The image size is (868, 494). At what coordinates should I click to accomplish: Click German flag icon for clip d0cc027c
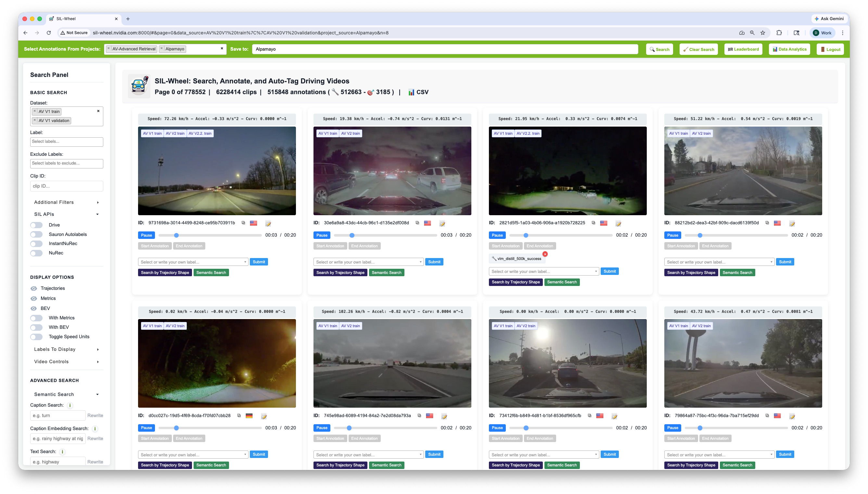pyautogui.click(x=249, y=416)
